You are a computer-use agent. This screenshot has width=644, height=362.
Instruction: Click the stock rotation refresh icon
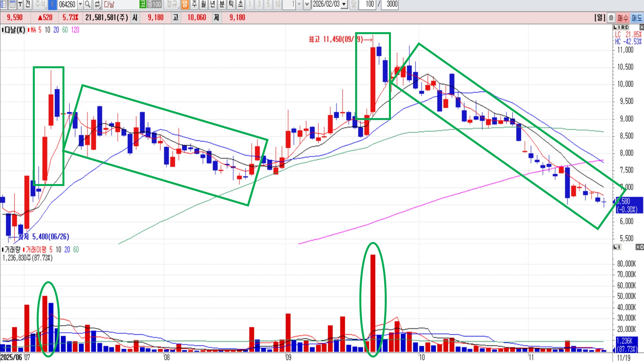point(97,4)
